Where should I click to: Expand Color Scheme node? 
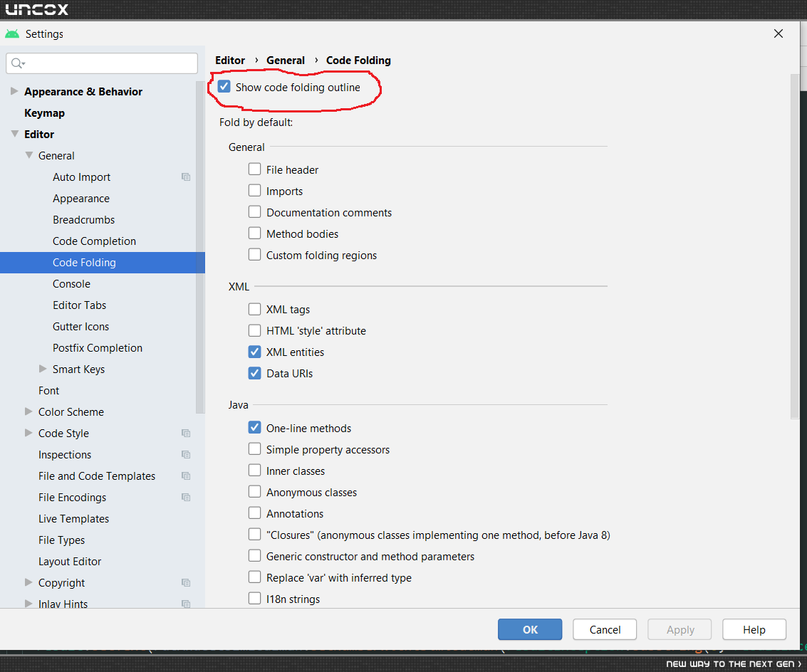tap(28, 411)
